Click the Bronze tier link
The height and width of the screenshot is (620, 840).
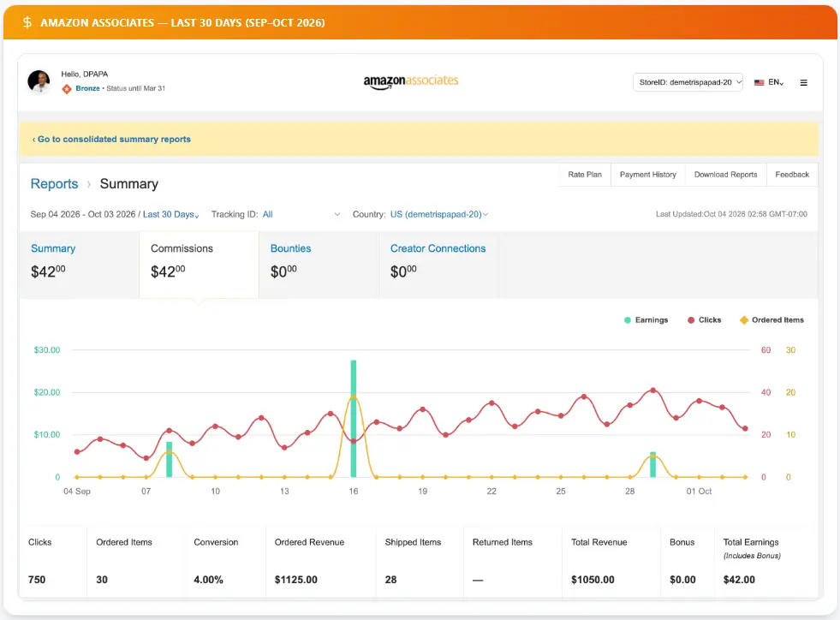point(88,88)
